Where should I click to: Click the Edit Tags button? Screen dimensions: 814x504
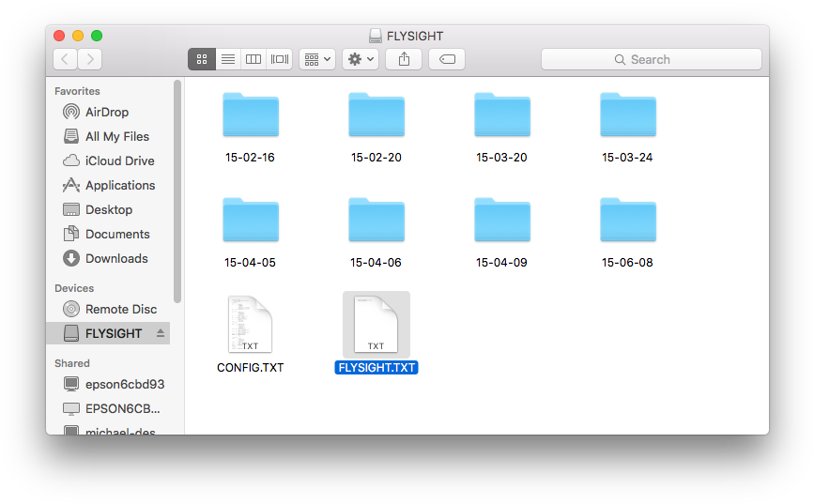point(447,59)
